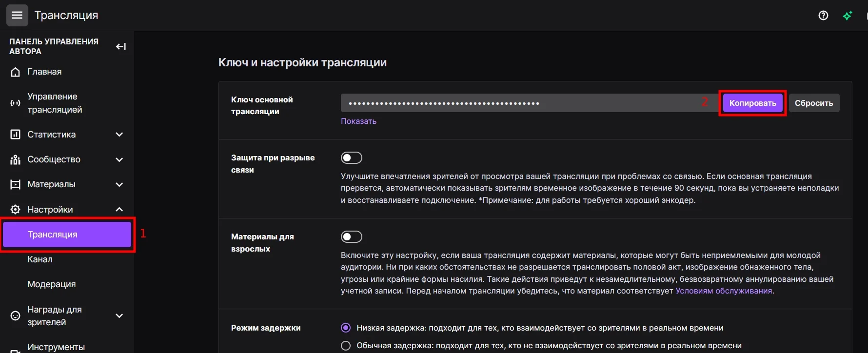Click the Управление трансляцией broadcast icon
868x353 pixels.
(16, 103)
